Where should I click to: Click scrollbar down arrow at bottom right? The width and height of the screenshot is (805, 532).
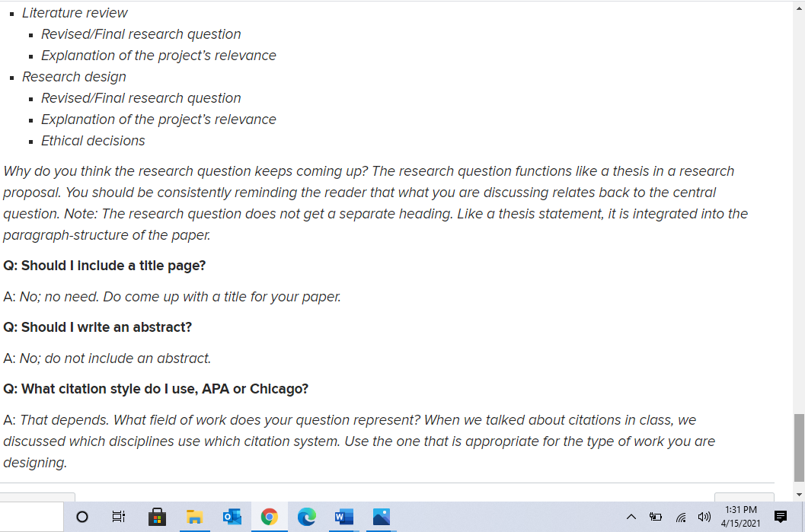[798, 495]
